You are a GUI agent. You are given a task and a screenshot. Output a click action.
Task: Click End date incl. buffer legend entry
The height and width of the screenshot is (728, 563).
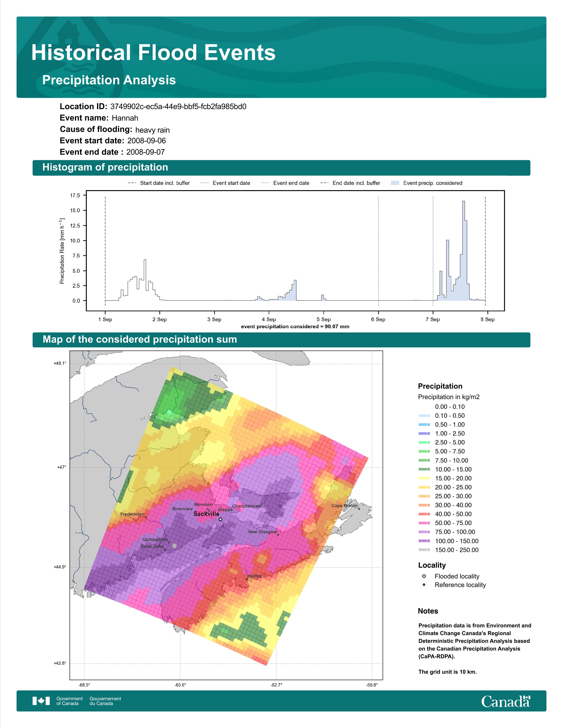coord(350,183)
